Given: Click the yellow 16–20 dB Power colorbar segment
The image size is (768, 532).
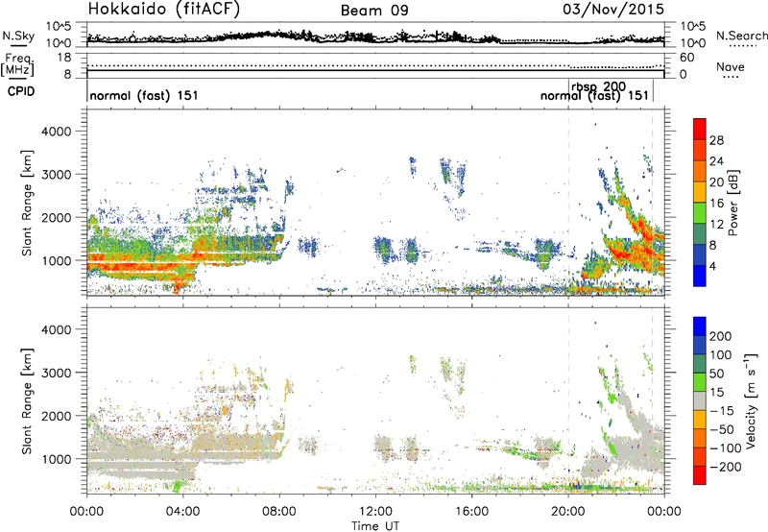Looking at the screenshot, I should click(x=700, y=192).
